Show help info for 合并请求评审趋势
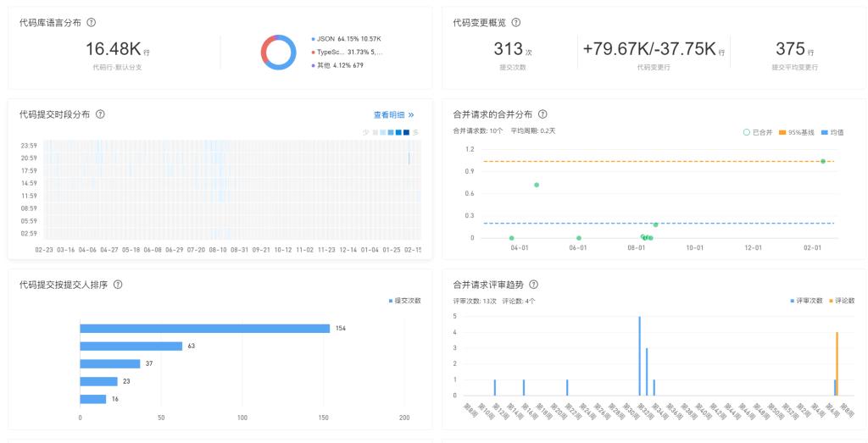Viewport: 868px width, 443px height. [x=534, y=285]
